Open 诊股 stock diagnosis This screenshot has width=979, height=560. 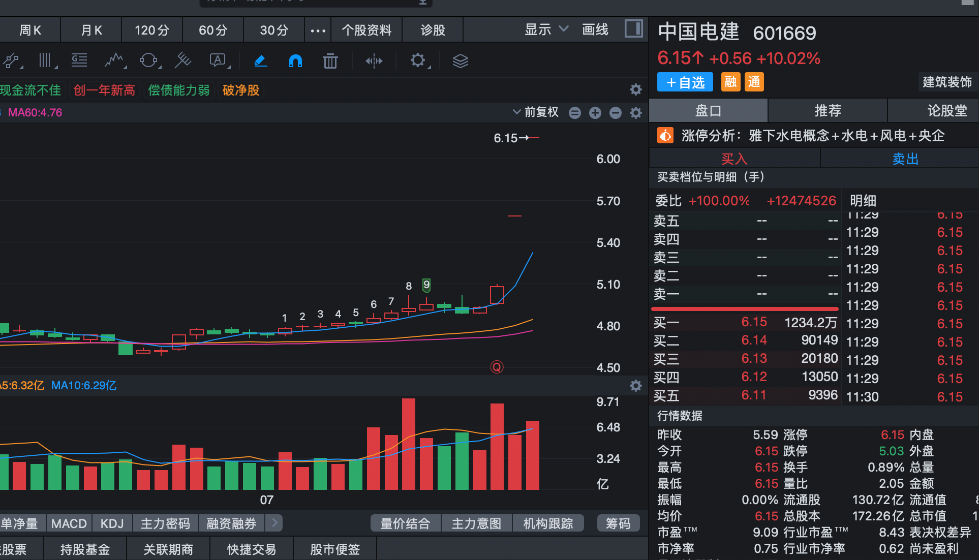point(433,30)
